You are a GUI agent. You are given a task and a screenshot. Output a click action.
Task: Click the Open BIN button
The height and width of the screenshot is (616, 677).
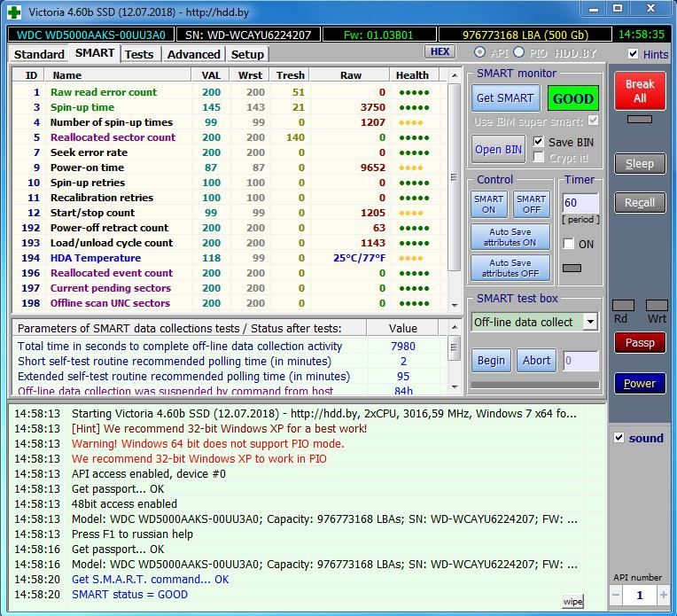point(498,150)
